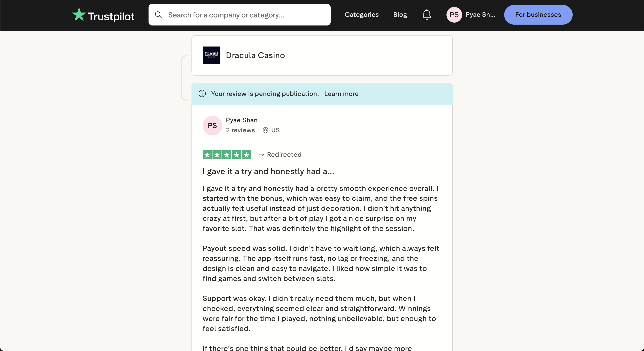
Task: Click the 2 reviews count
Action: point(240,130)
